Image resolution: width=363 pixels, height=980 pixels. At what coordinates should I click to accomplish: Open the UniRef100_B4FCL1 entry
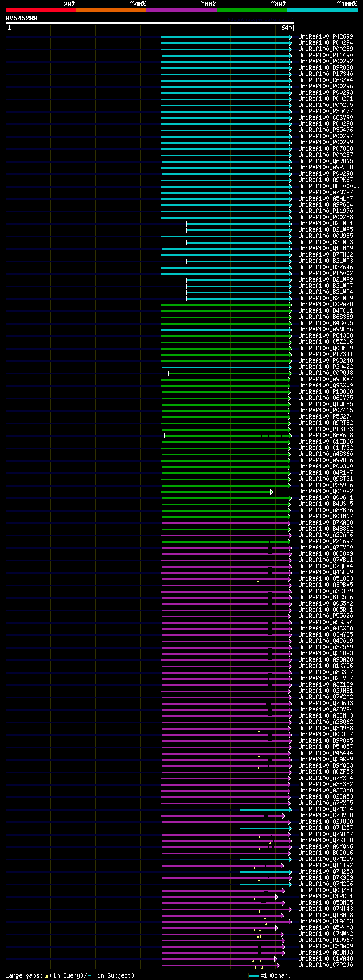pos(326,310)
